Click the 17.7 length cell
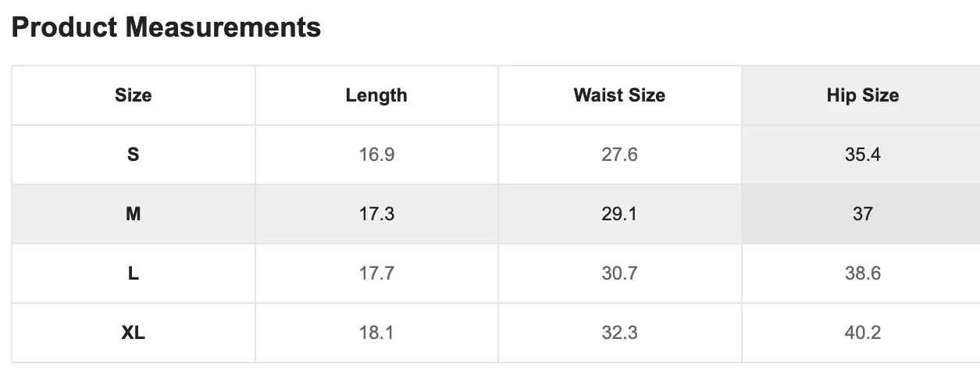The image size is (980, 371). pos(376,273)
